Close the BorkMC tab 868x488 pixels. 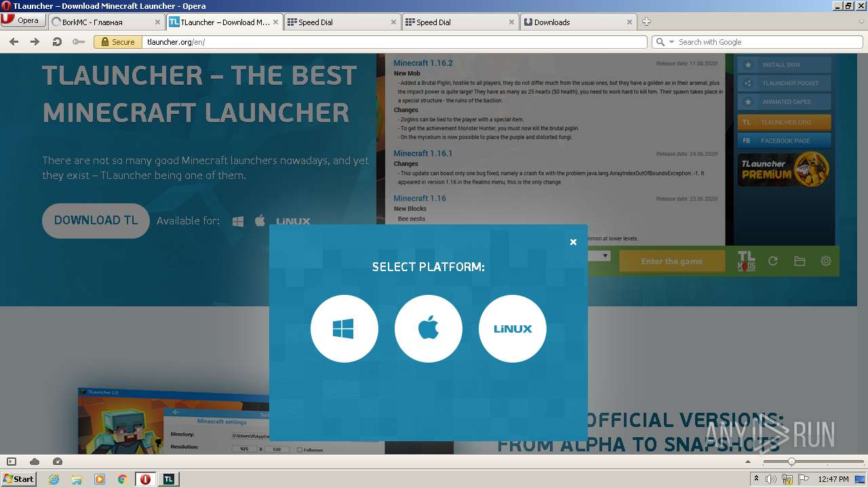pos(158,22)
